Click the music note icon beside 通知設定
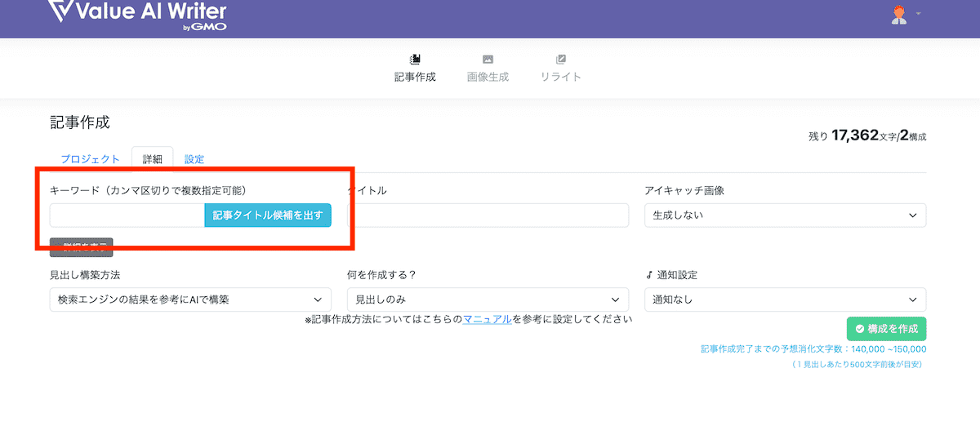Screen dimensions: 980x426 pos(648,275)
